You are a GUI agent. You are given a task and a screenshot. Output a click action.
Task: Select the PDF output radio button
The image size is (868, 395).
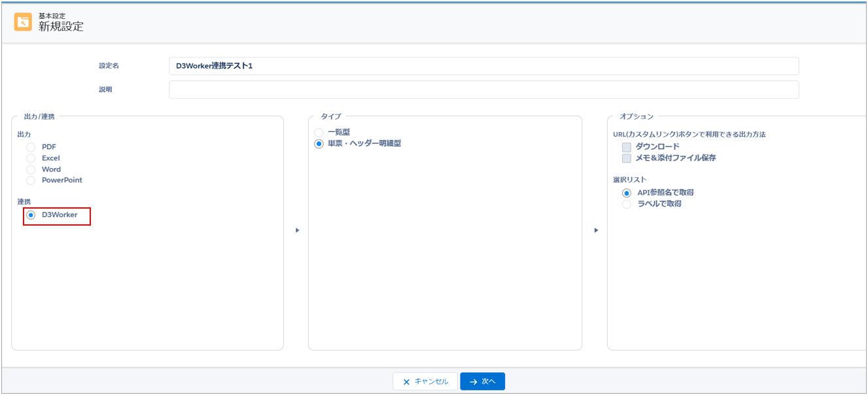[x=31, y=147]
